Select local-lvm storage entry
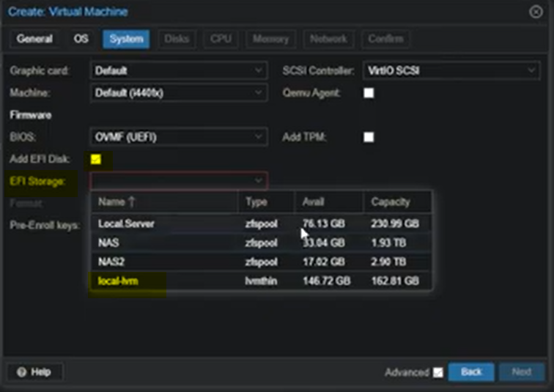 pyautogui.click(x=262, y=281)
